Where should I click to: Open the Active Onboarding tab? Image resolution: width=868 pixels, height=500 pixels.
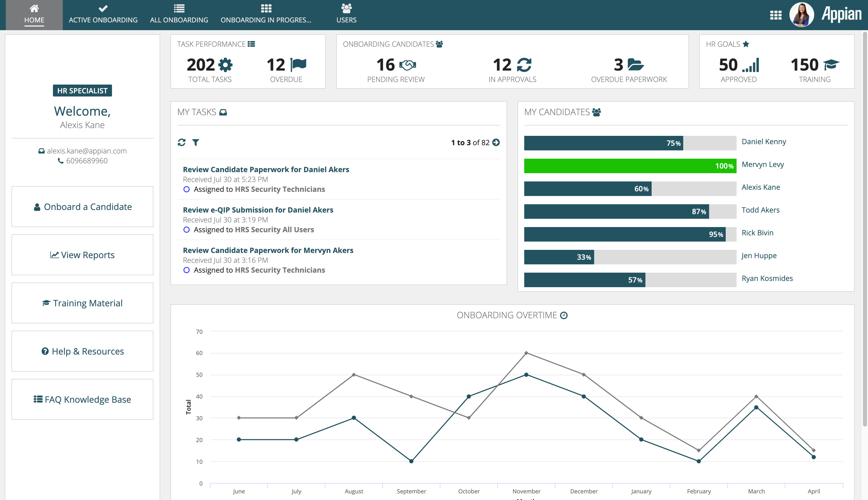[103, 15]
